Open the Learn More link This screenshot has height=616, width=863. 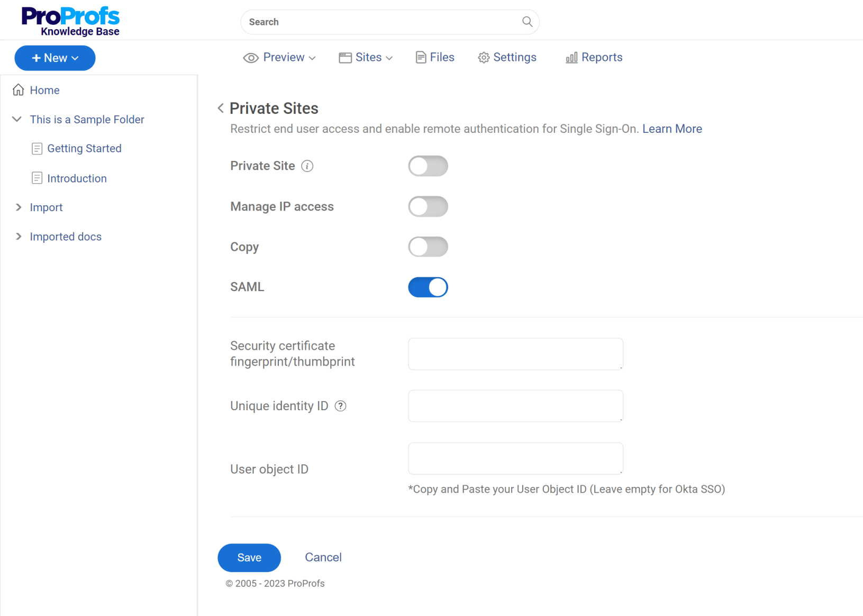[672, 129]
